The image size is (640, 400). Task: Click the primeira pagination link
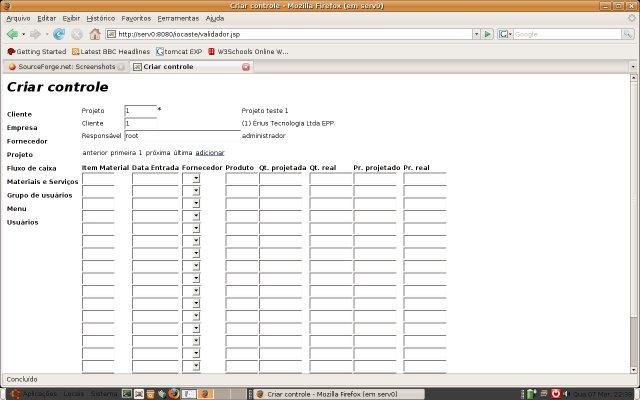(123, 153)
